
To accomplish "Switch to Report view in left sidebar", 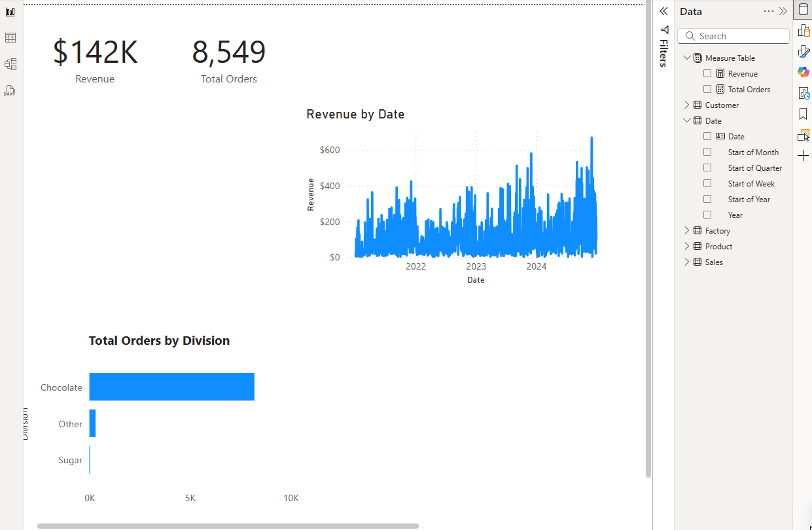I will [x=10, y=12].
